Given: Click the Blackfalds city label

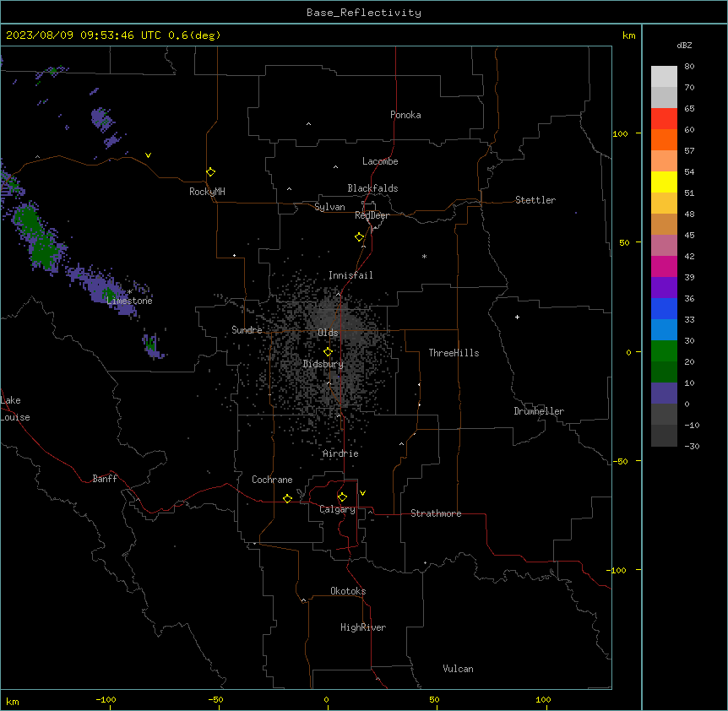Looking at the screenshot, I should pyautogui.click(x=372, y=188).
